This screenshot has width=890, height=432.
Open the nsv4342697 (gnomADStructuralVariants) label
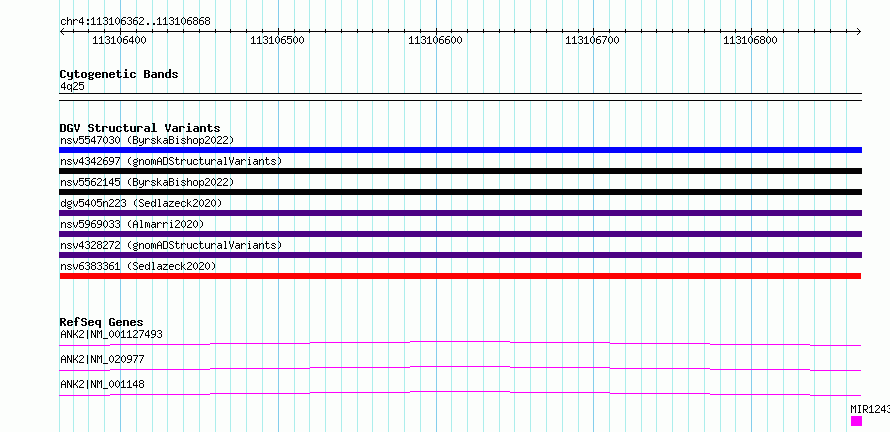click(x=171, y=161)
